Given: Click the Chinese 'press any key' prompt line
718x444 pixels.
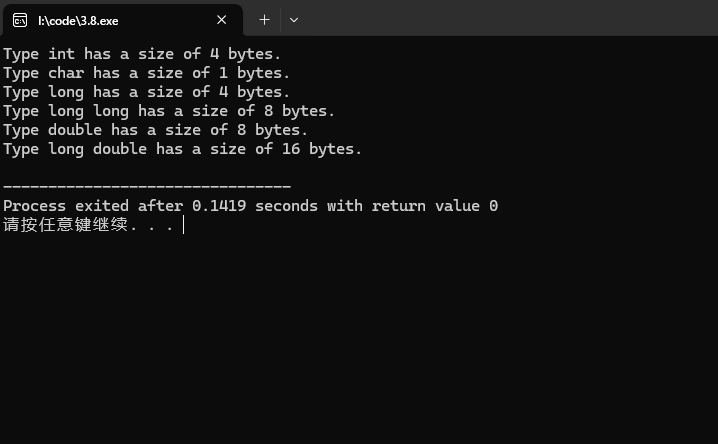Looking at the screenshot, I should click(x=88, y=225).
